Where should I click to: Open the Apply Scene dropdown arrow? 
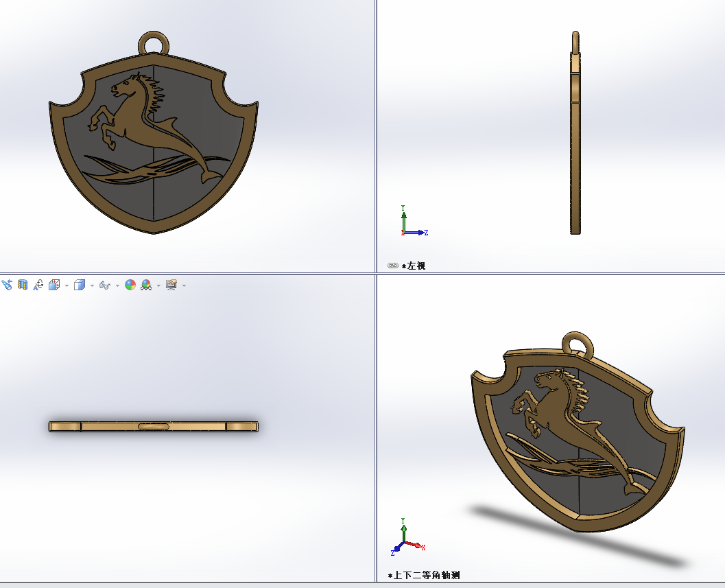click(158, 285)
